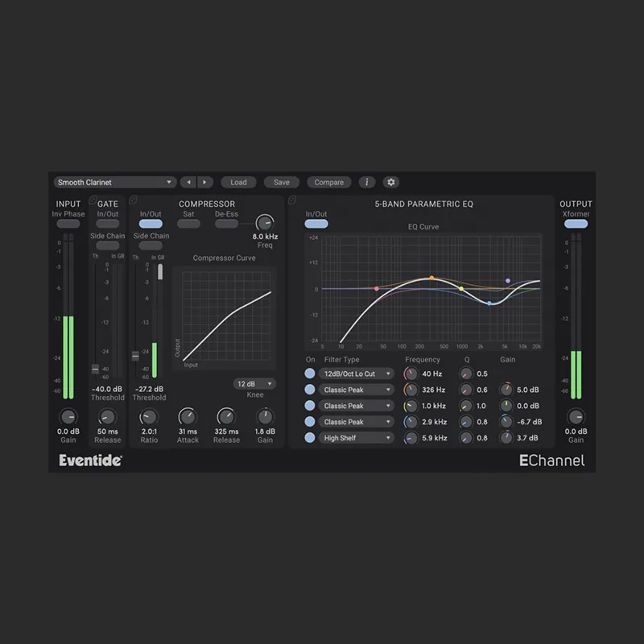Click the 40 Hz frequency knob
Viewport: 644px width, 644px height.
[411, 374]
